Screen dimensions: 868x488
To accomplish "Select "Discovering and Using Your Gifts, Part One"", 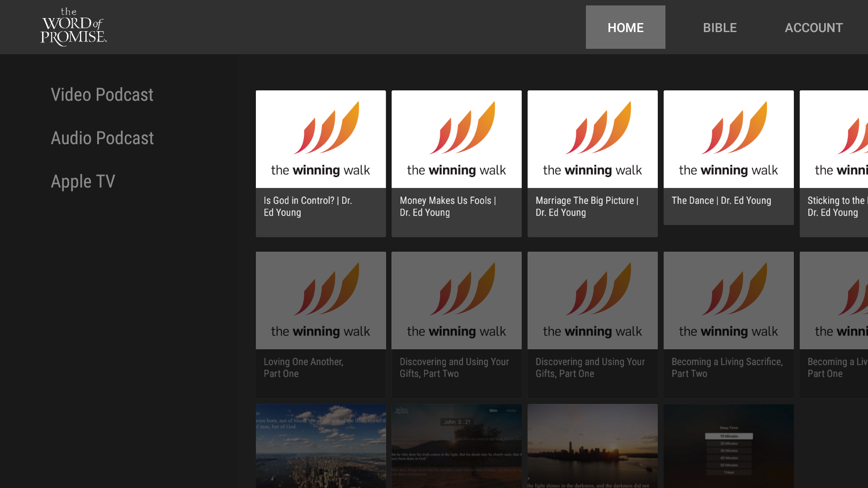I will click(x=593, y=324).
